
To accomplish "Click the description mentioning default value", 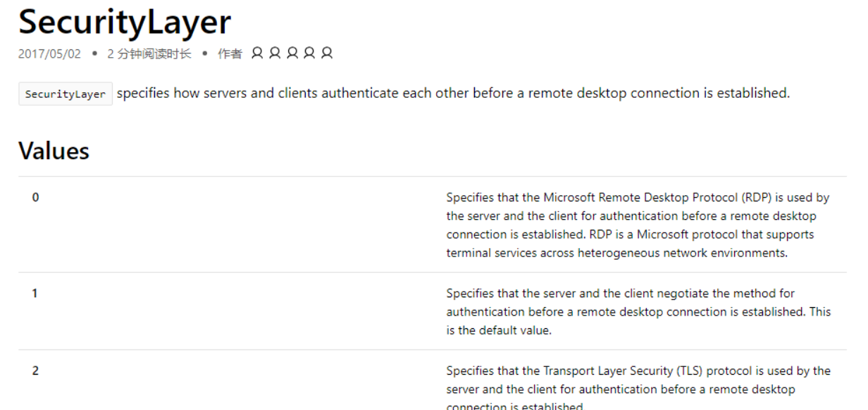I will click(638, 312).
